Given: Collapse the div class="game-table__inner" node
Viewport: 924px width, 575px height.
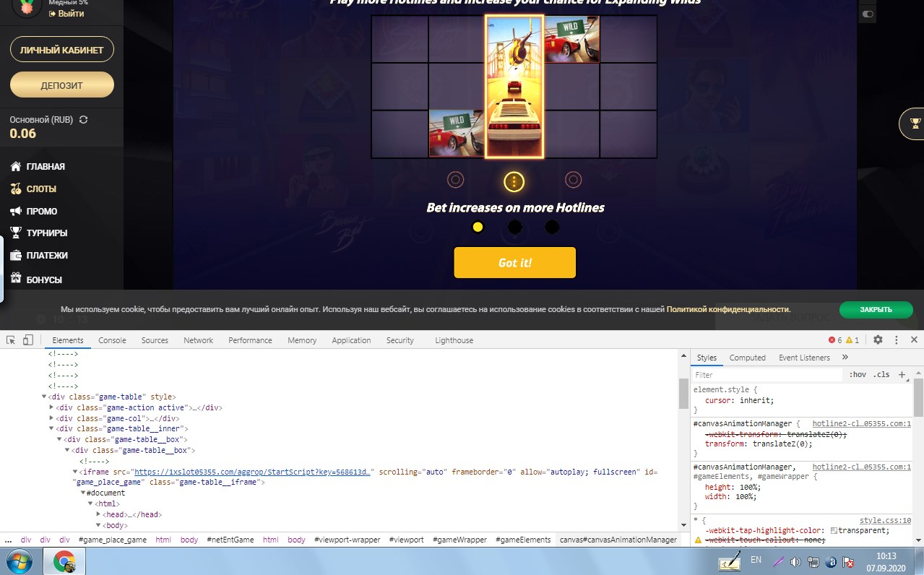Looking at the screenshot, I should (52, 428).
